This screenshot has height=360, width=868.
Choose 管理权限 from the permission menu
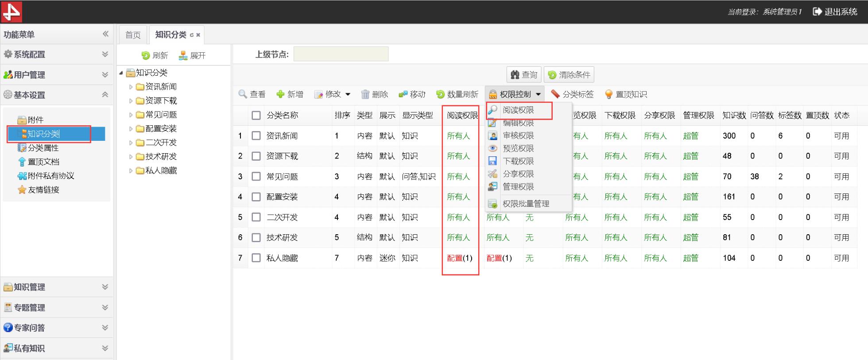pyautogui.click(x=518, y=187)
